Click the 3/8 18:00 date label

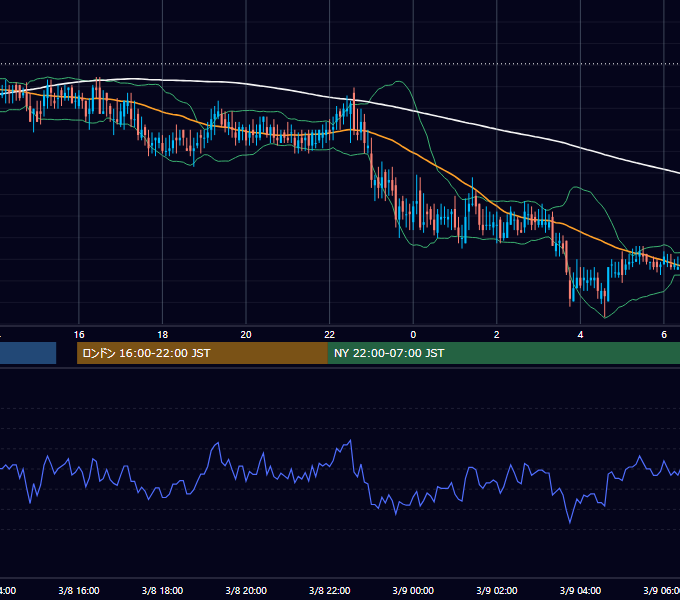(163, 591)
